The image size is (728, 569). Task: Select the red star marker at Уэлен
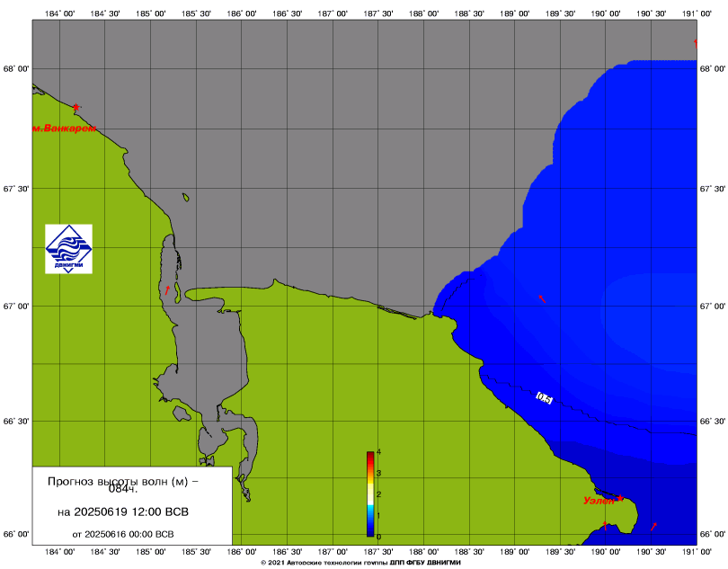point(620,498)
